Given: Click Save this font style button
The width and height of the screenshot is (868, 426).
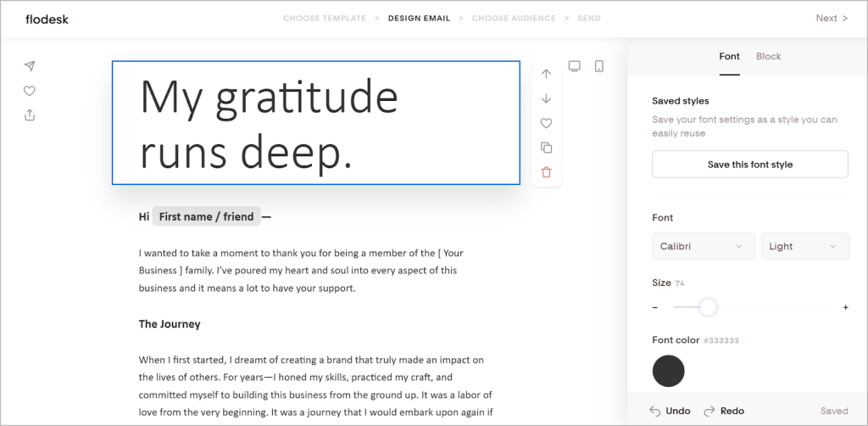Looking at the screenshot, I should [749, 165].
